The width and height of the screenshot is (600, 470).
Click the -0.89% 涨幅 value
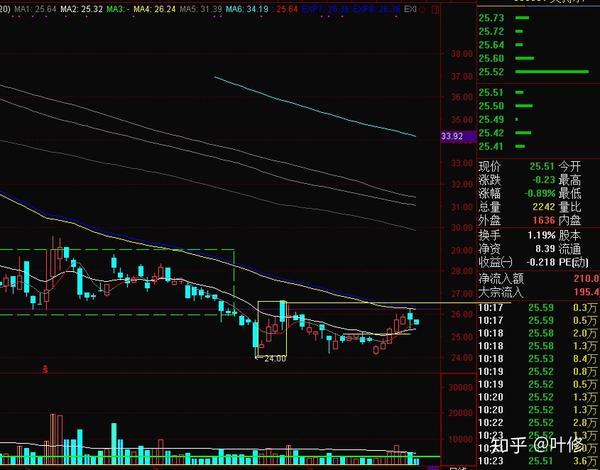point(540,193)
